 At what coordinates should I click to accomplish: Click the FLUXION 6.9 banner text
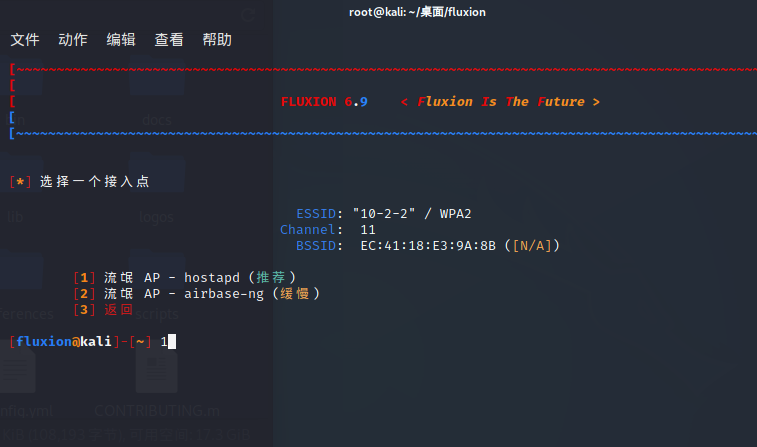point(324,102)
